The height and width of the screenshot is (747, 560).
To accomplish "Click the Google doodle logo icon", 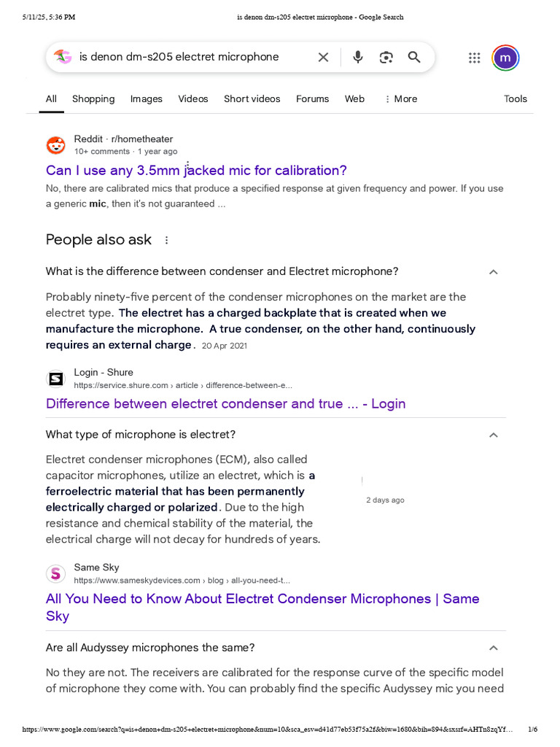I will [63, 57].
